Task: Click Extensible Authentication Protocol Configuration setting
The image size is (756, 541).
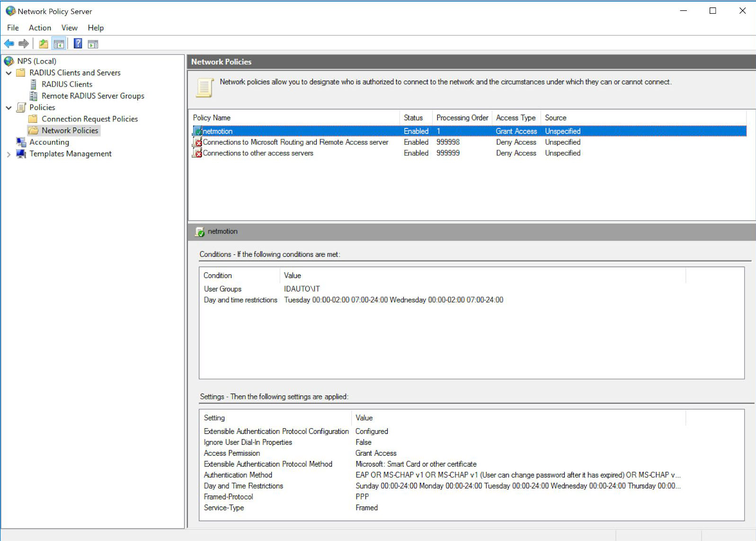Action: [276, 432]
